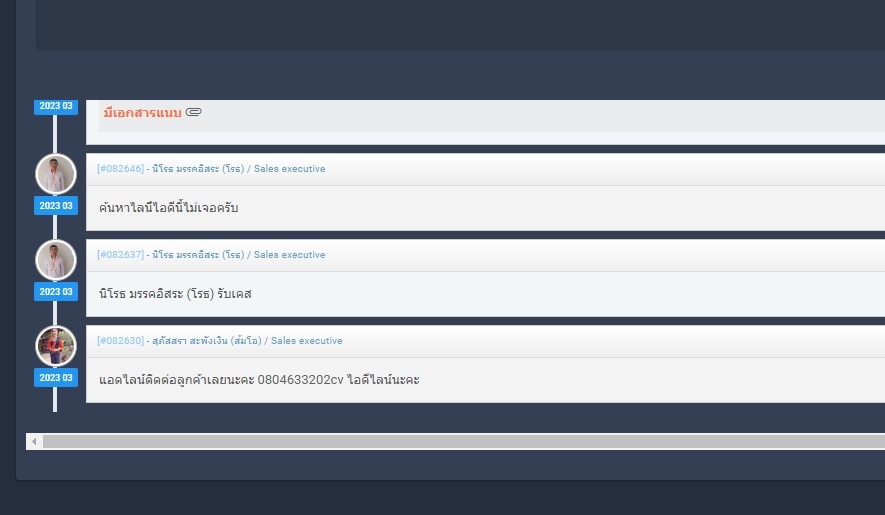Click 2023 03 badge beside ค้นหาไลน์ไอดี message

(56, 206)
